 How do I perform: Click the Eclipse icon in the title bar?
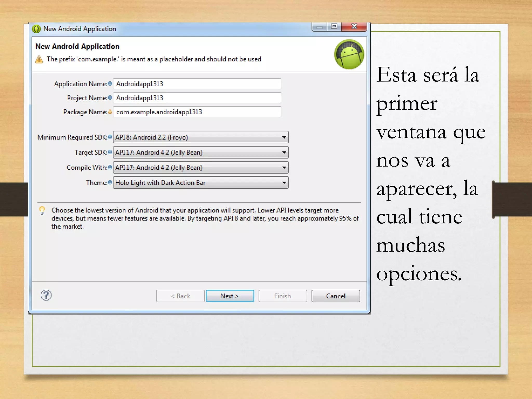pyautogui.click(x=36, y=29)
